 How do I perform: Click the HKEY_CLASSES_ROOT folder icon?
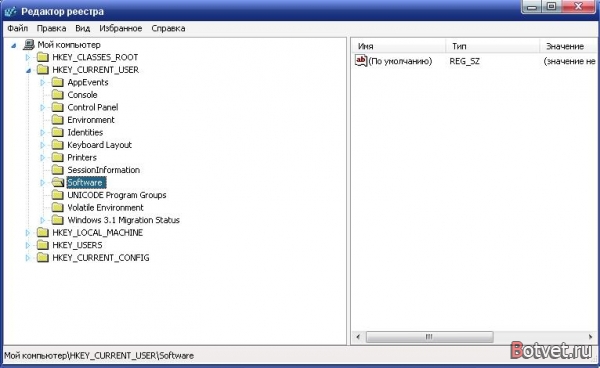click(42, 57)
